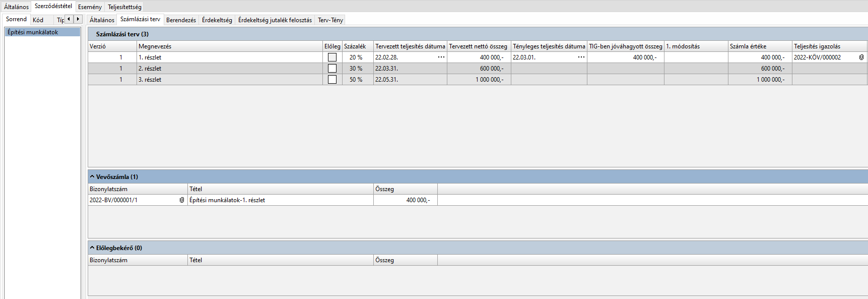The height and width of the screenshot is (299, 868).
Task: Open date picker dots for 22.03.01.
Action: tap(581, 57)
